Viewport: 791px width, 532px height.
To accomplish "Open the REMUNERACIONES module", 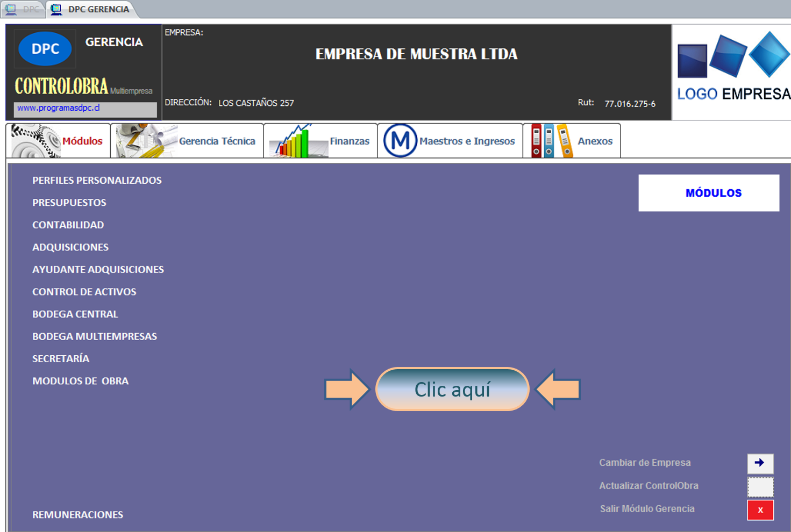I will point(77,514).
